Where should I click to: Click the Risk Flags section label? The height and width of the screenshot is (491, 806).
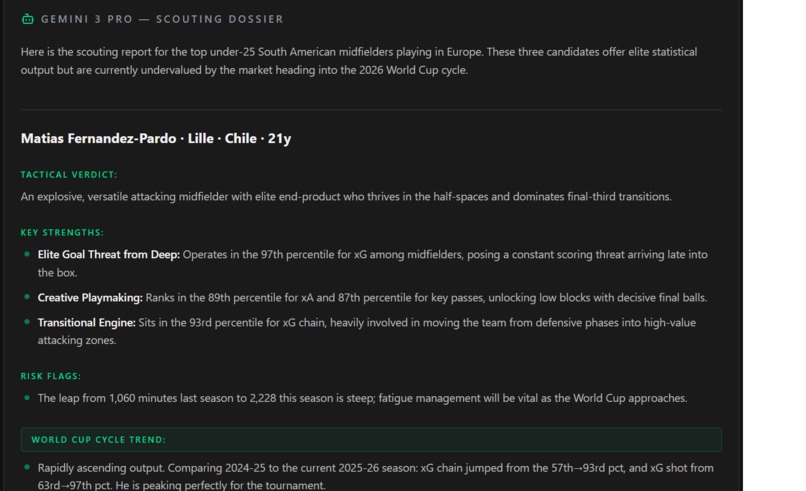pyautogui.click(x=51, y=376)
